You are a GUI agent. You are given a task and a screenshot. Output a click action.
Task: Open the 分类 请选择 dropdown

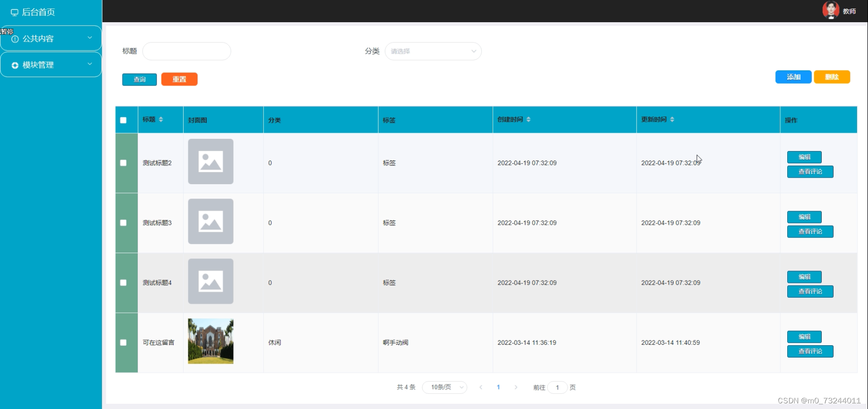[x=433, y=51]
